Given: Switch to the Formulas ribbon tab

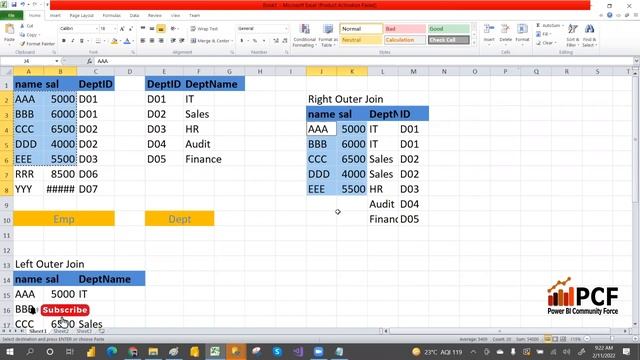Looking at the screenshot, I should point(111,16).
